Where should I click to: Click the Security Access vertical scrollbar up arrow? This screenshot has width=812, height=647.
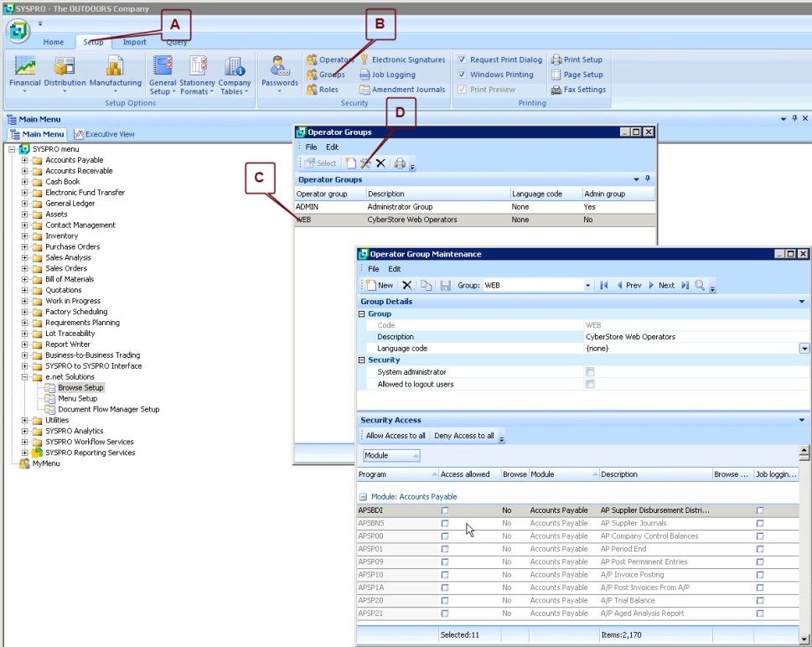pyautogui.click(x=804, y=451)
